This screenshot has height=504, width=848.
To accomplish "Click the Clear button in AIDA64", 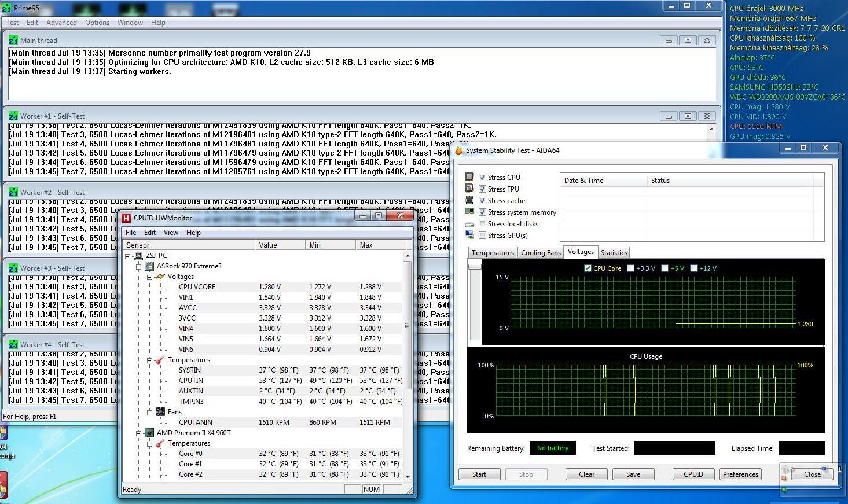I will pos(586,474).
